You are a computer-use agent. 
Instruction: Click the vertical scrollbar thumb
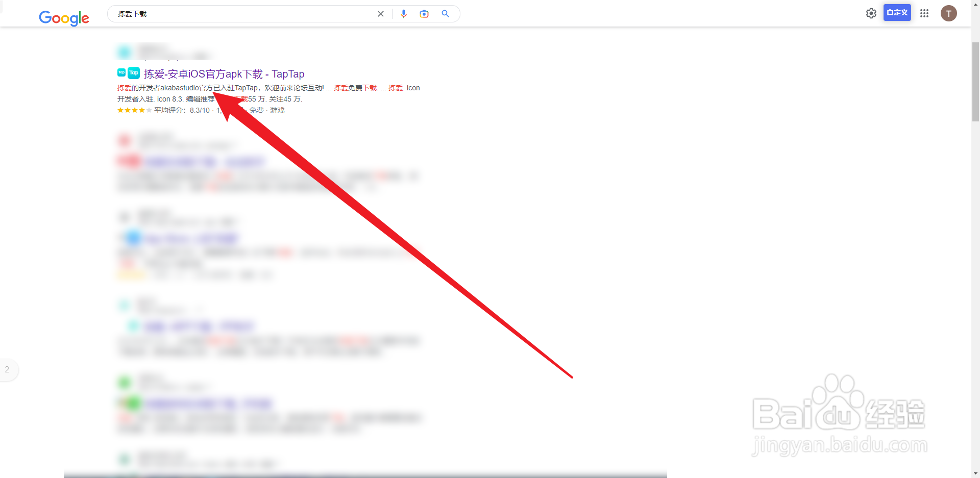[975, 82]
